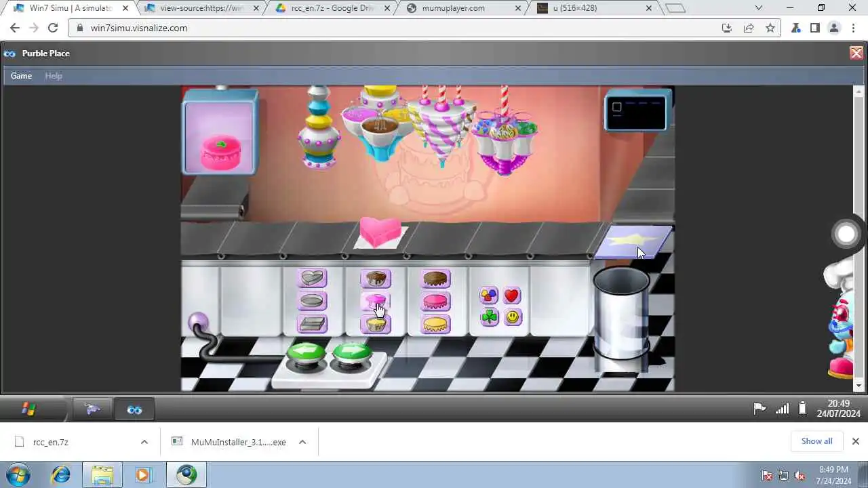Click the simulator battery icon
The width and height of the screenshot is (868, 488).
pyautogui.click(x=802, y=408)
